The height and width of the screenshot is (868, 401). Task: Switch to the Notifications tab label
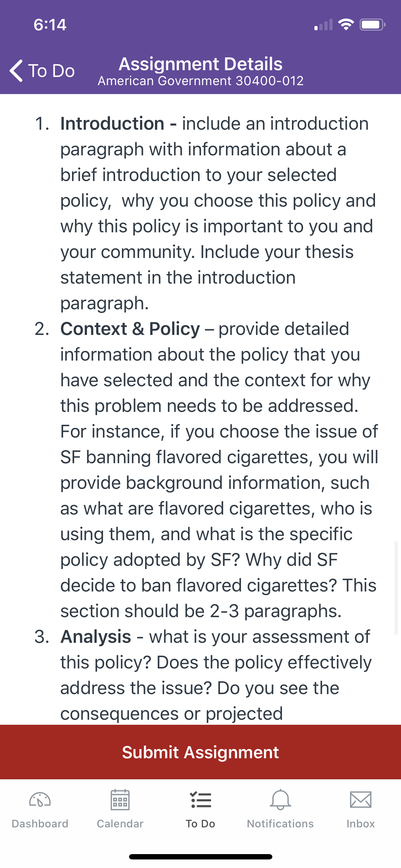point(281,824)
